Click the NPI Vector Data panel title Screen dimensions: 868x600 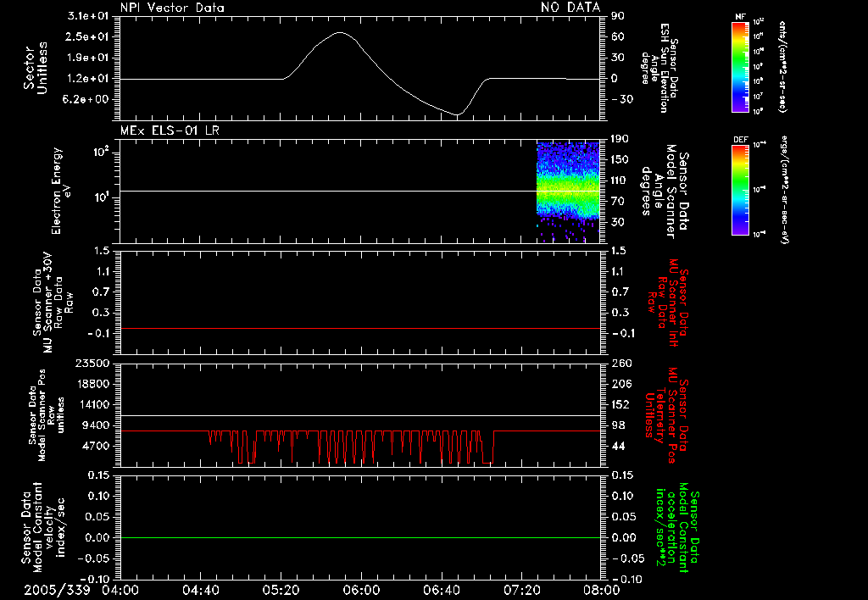[x=172, y=8]
